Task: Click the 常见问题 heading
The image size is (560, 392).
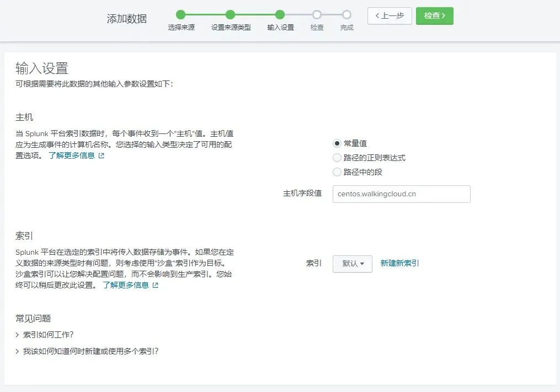Action: click(x=33, y=319)
